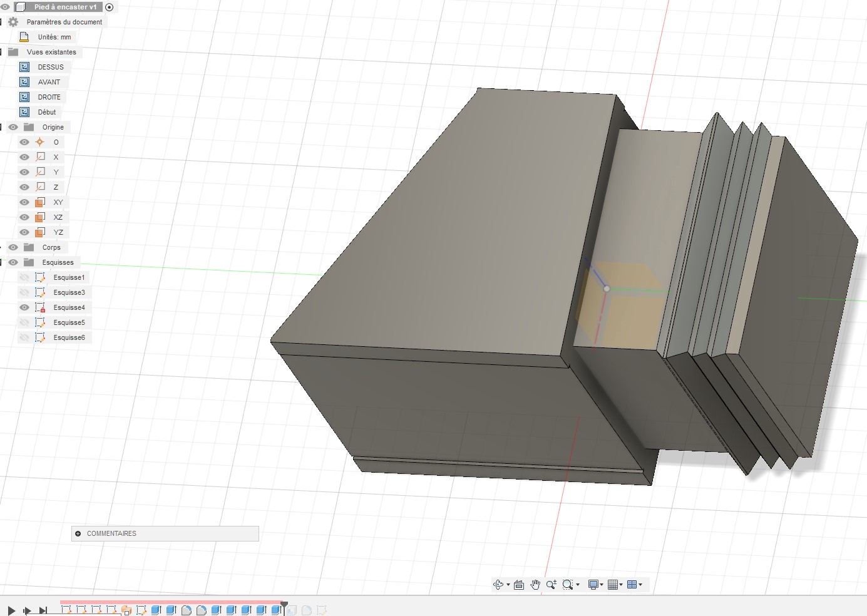Expand the COMMENTAIRES panel

[78, 533]
